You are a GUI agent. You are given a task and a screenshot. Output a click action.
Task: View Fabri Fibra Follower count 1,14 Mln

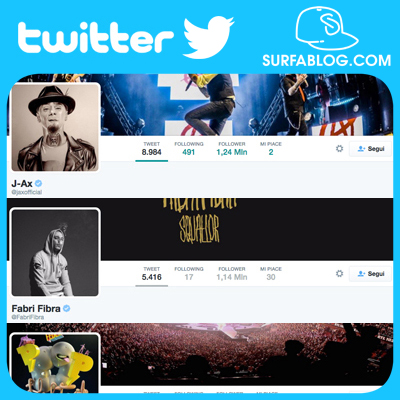coord(232,274)
